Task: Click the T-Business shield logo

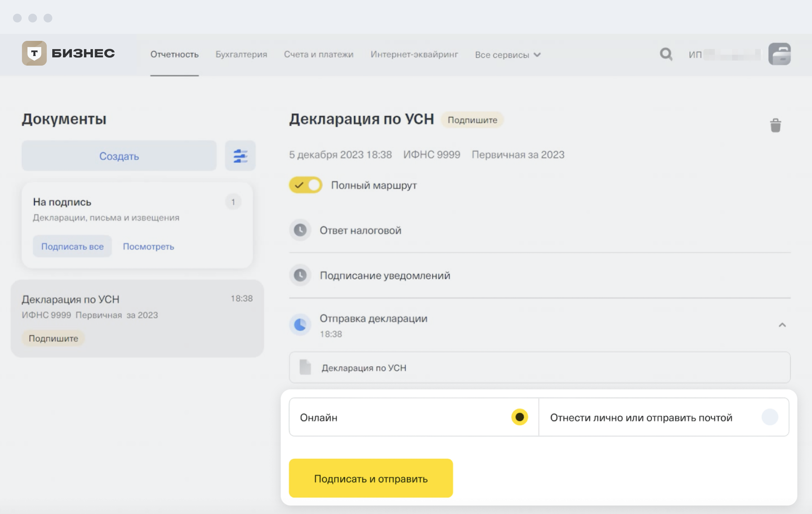Action: pos(34,53)
